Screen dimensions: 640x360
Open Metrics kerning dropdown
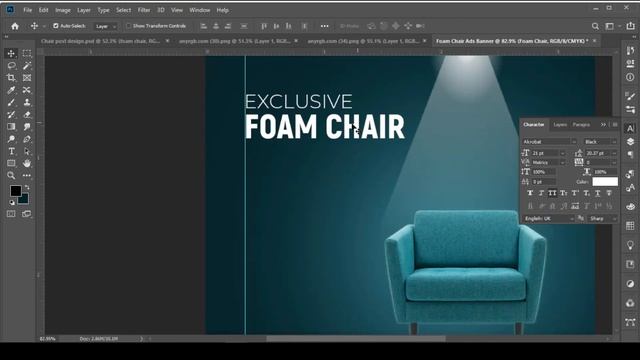point(562,162)
